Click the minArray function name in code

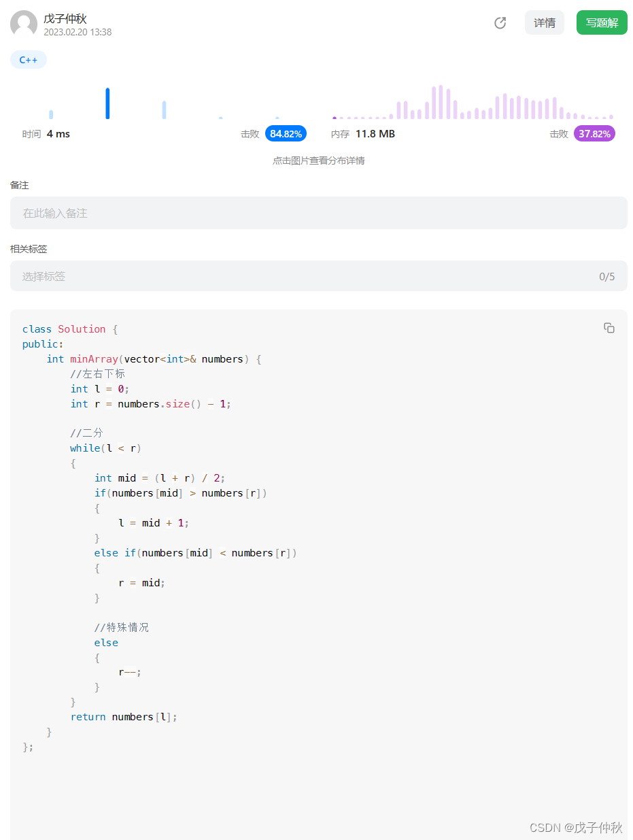click(x=94, y=359)
